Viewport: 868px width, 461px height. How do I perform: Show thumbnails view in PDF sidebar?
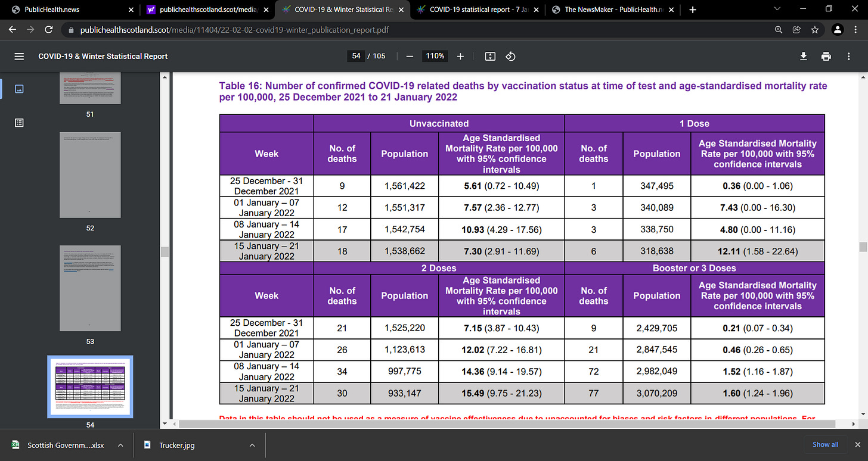tap(19, 89)
